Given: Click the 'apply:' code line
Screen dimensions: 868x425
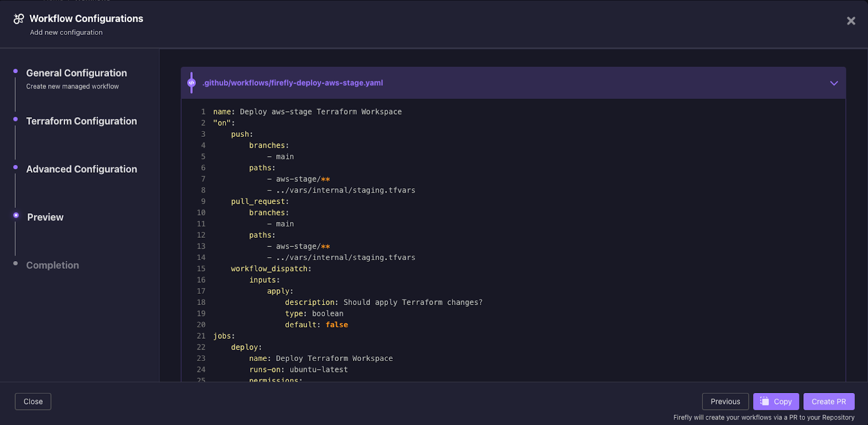Looking at the screenshot, I should 280,291.
